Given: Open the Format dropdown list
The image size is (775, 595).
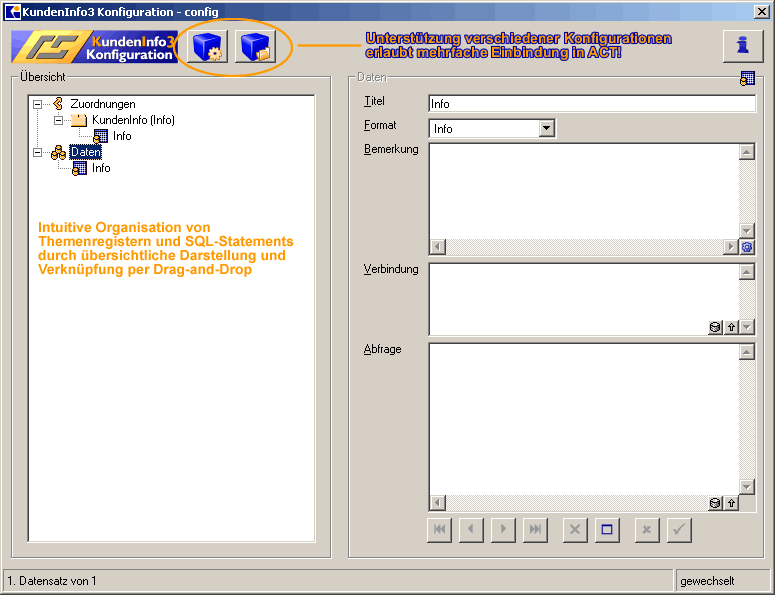Looking at the screenshot, I should (546, 128).
